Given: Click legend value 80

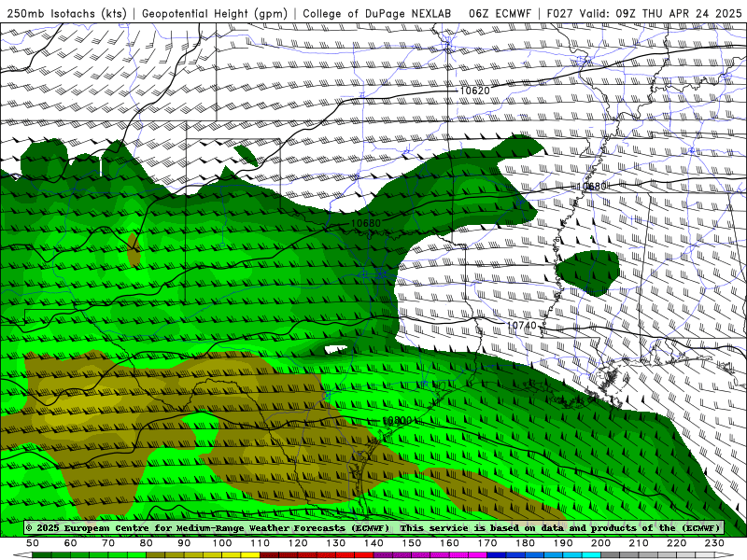Looking at the screenshot, I should (x=147, y=543).
